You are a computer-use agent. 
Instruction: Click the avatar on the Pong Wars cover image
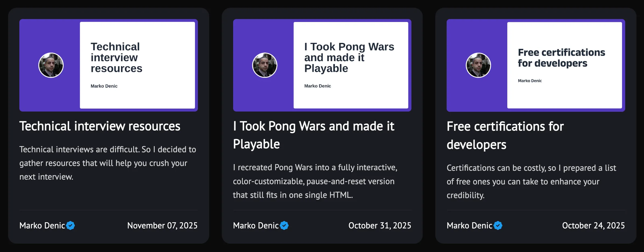265,65
